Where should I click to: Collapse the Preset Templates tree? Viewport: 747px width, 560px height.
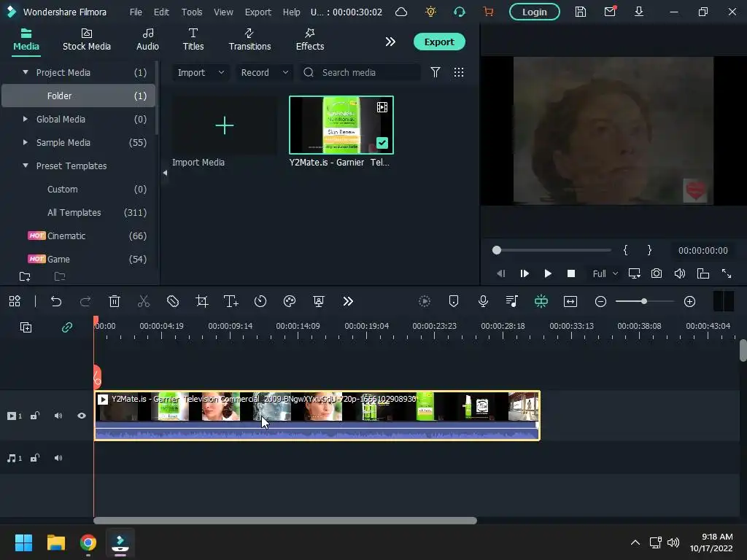pyautogui.click(x=26, y=166)
